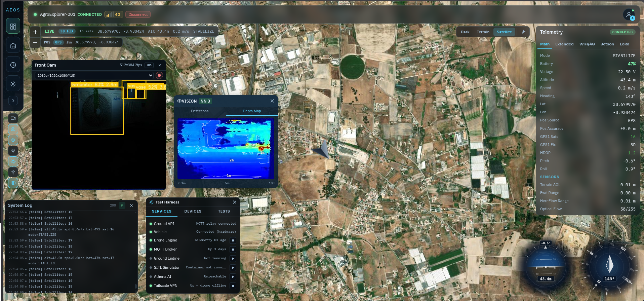Start the Athena AI service
The height and width of the screenshot is (301, 644).
pos(233,277)
